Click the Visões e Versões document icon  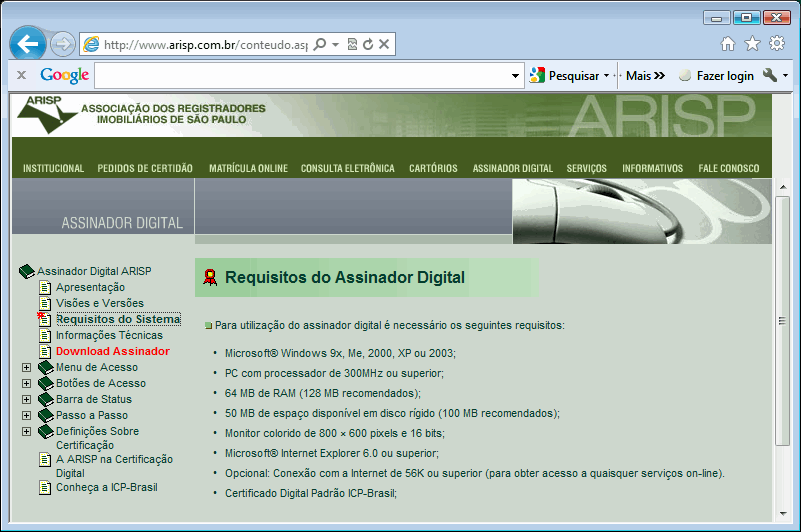coord(45,303)
